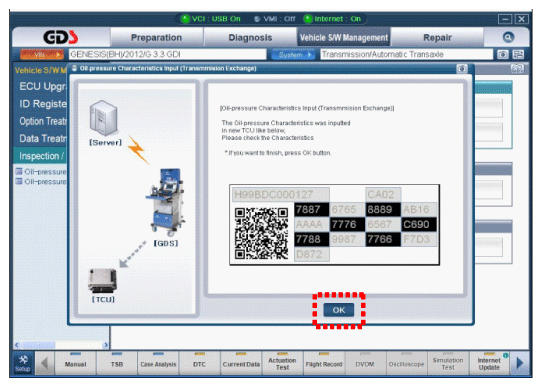Select Vehicle S/W Management tab
The height and width of the screenshot is (387, 542).
pyautogui.click(x=344, y=37)
